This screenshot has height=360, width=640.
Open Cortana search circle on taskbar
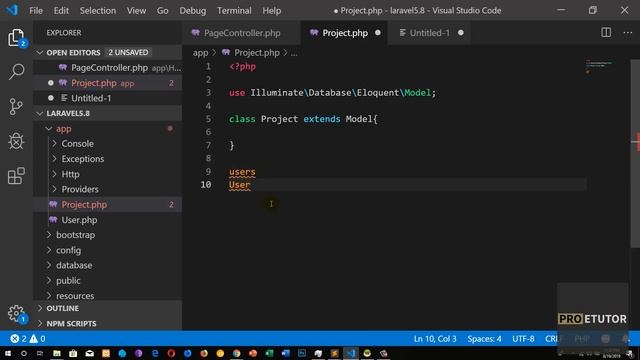tap(24, 353)
